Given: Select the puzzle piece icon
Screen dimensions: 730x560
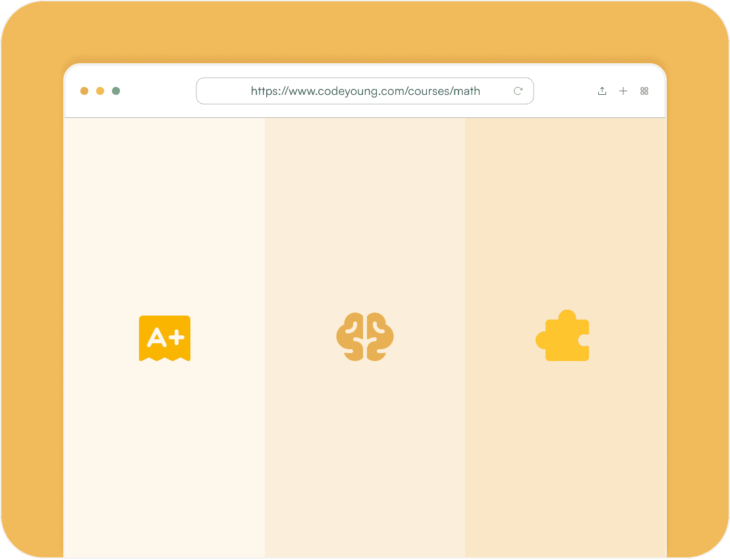Looking at the screenshot, I should click(x=563, y=335).
